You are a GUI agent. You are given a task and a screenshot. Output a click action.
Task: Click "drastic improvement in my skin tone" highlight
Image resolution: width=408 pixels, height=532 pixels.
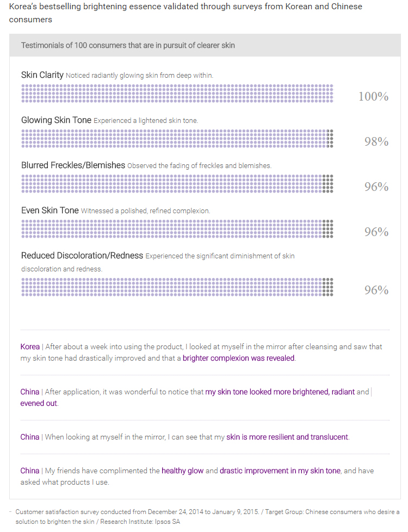coord(280,471)
